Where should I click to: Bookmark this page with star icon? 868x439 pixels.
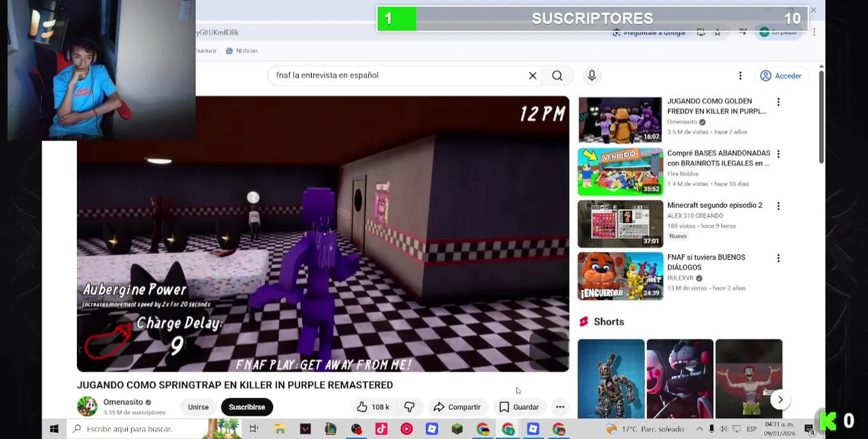718,32
